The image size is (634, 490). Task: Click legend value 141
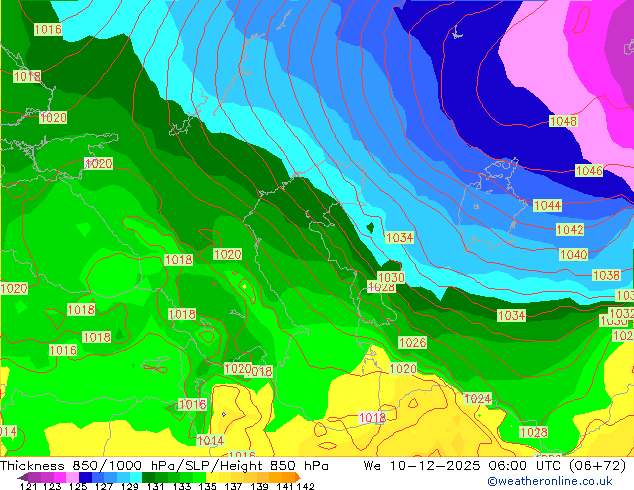point(285,486)
